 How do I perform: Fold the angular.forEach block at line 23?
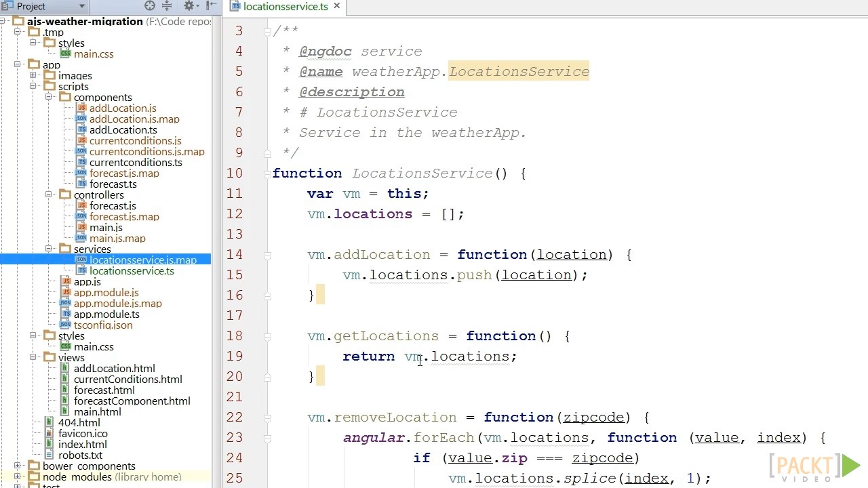coord(267,438)
